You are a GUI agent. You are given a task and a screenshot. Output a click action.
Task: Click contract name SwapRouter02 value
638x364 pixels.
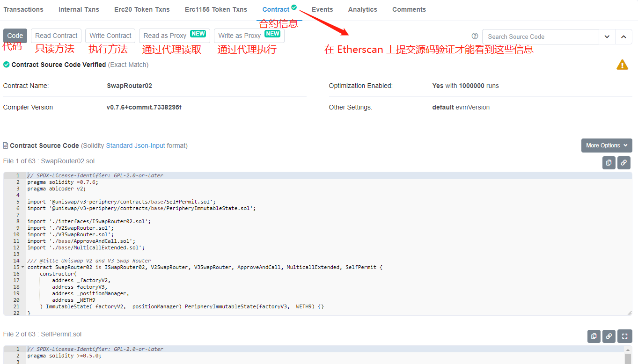pyautogui.click(x=129, y=86)
